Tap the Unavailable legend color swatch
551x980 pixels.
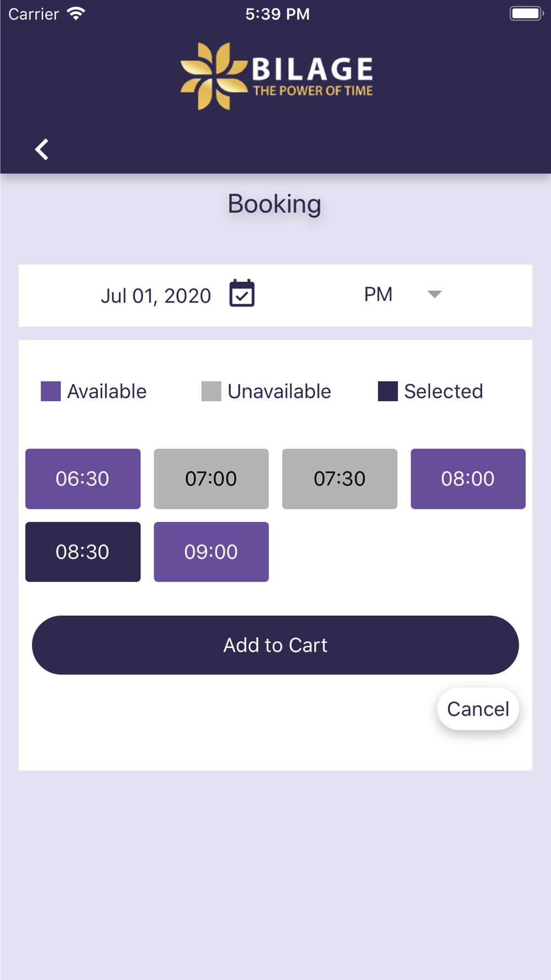pyautogui.click(x=211, y=391)
